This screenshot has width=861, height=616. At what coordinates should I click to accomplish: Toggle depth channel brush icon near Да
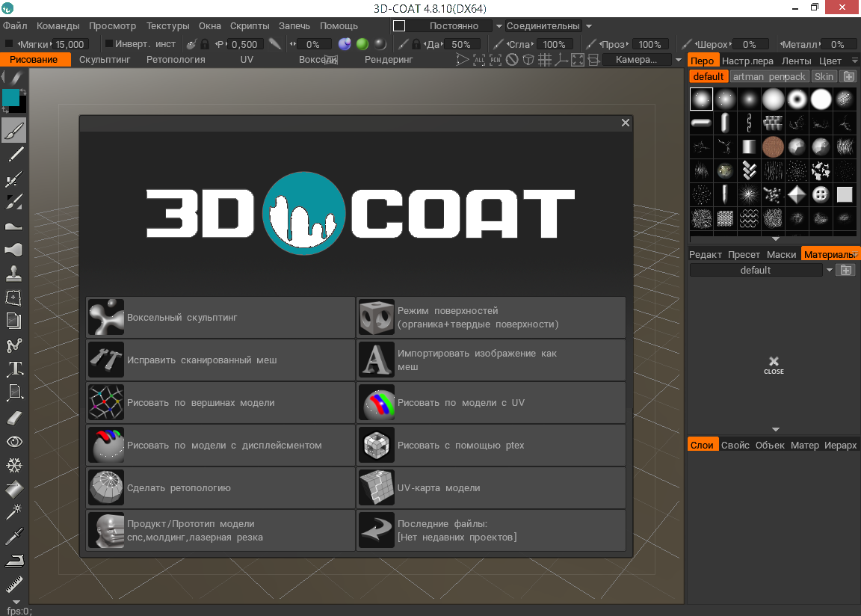[x=403, y=44]
